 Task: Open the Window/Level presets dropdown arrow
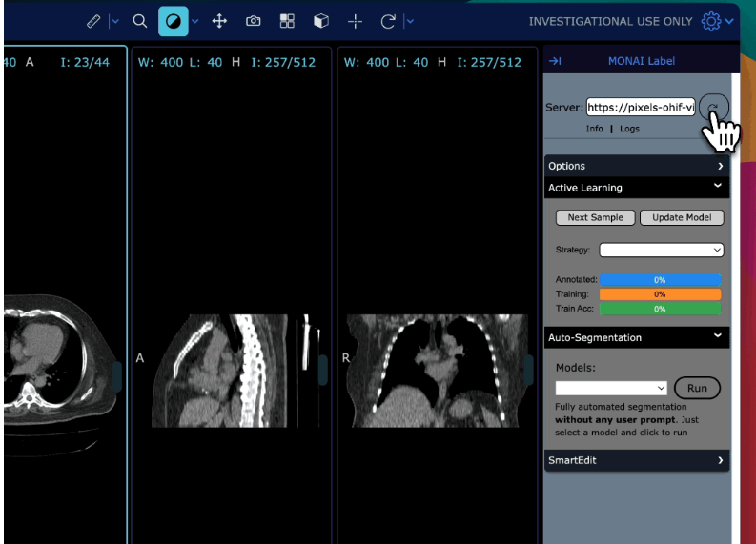(x=194, y=21)
